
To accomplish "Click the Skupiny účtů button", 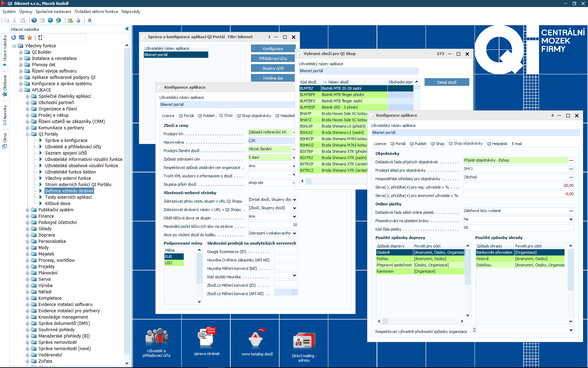I will point(273,68).
